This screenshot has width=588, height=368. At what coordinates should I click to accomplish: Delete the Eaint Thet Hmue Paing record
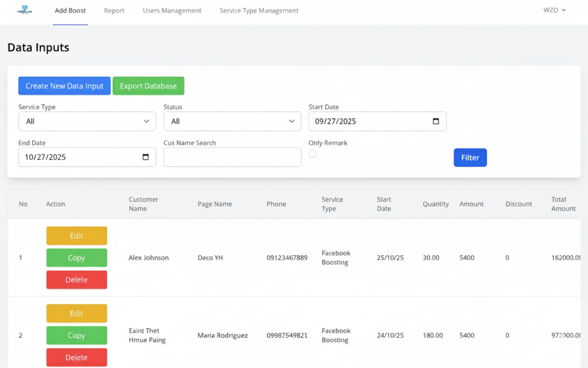[76, 357]
